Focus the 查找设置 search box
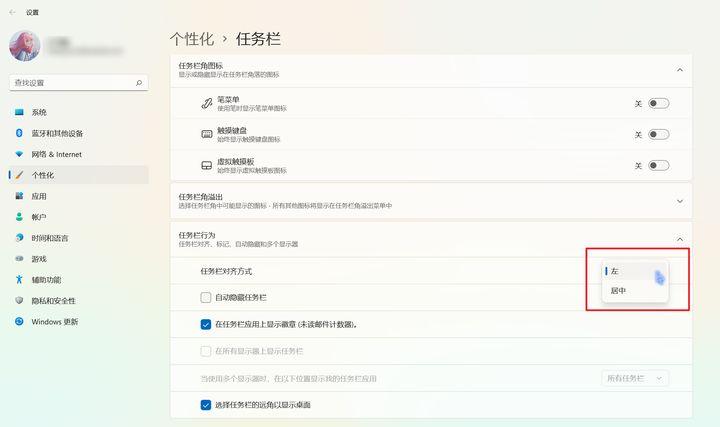Viewport: 720px width, 427px height. tap(79, 83)
